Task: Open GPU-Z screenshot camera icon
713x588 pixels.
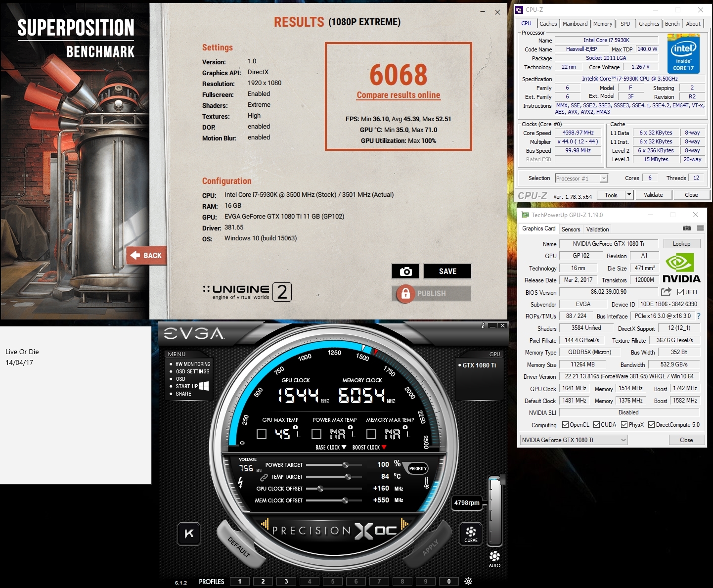Action: [686, 228]
